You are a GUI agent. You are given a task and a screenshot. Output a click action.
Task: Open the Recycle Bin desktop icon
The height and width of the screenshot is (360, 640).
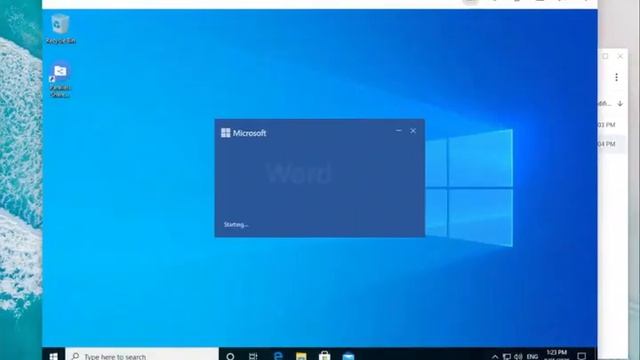[x=60, y=29]
